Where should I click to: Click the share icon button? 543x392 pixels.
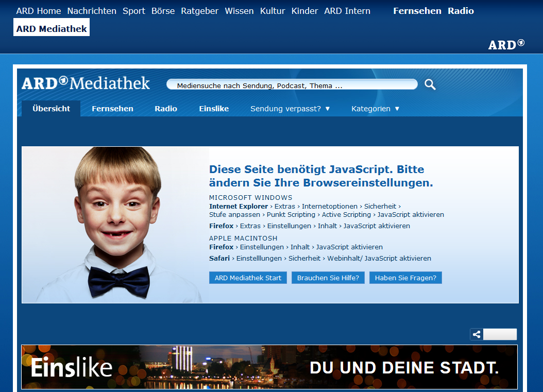click(477, 334)
